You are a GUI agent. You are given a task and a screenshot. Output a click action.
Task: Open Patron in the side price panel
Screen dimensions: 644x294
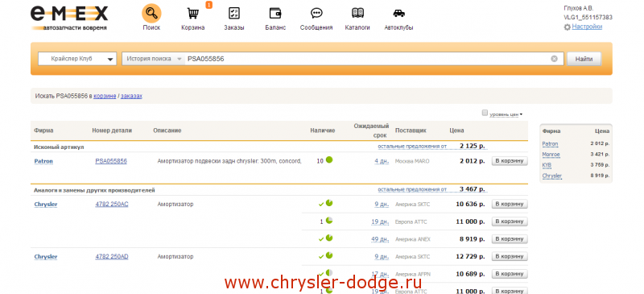[x=550, y=144]
